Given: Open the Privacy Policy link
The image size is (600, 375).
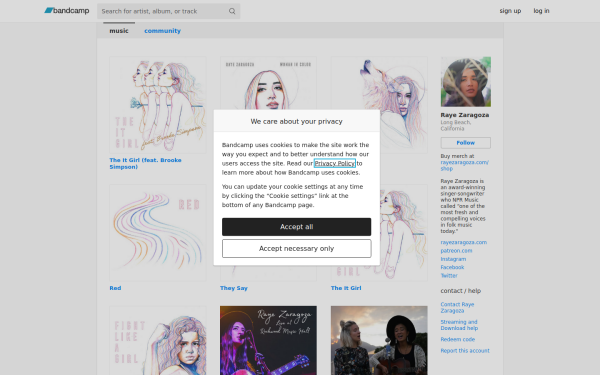Looking at the screenshot, I should tap(334, 163).
